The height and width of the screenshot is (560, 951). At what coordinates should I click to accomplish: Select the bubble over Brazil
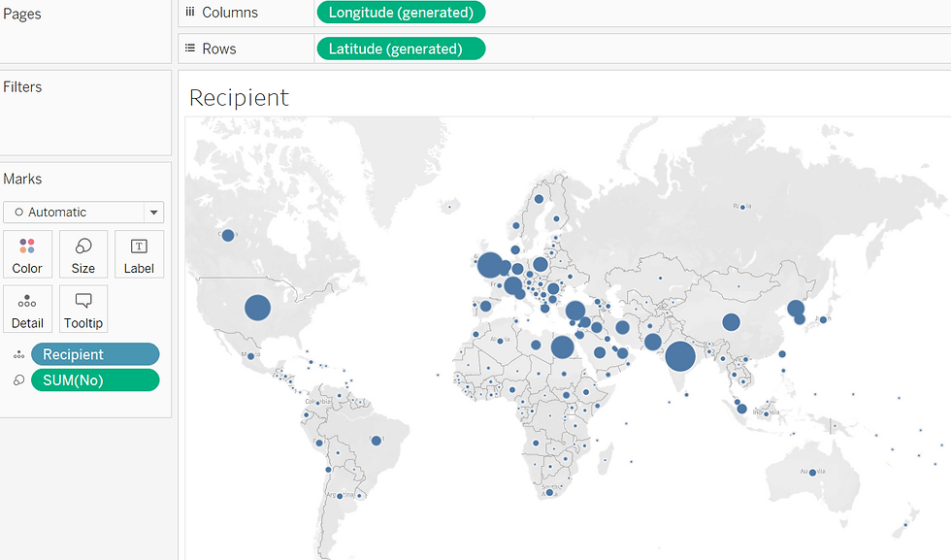click(377, 441)
